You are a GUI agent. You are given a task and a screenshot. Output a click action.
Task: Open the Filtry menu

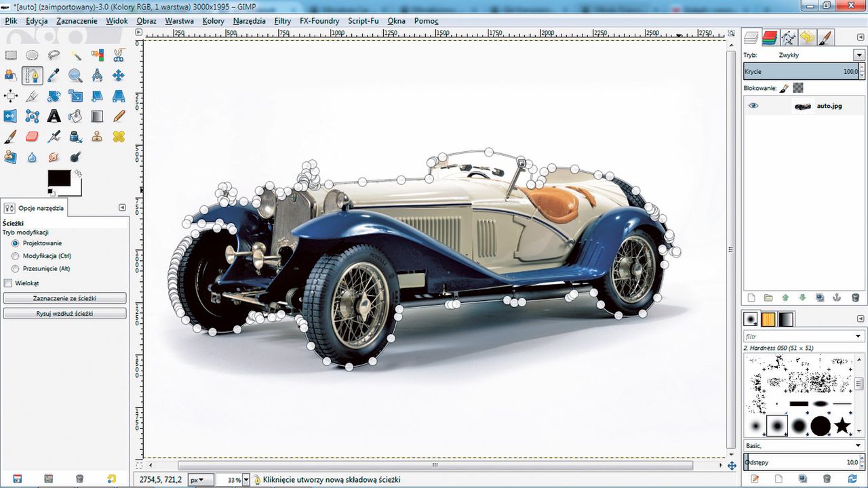(x=283, y=21)
